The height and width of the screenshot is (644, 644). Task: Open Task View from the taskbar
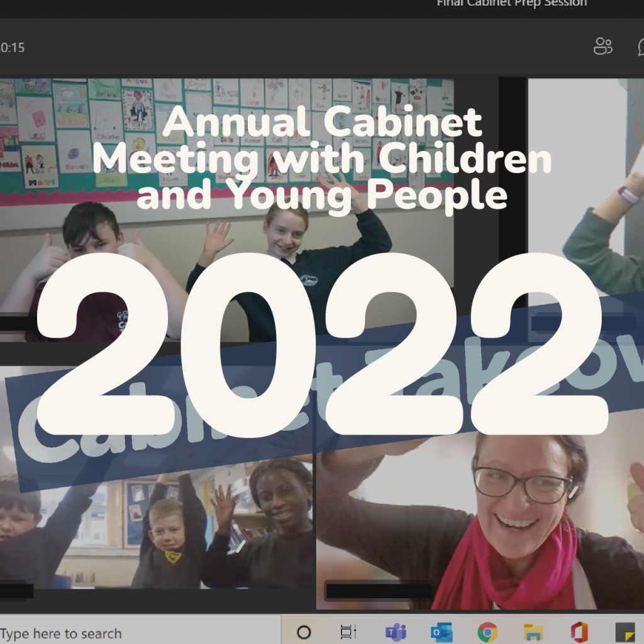(348, 632)
